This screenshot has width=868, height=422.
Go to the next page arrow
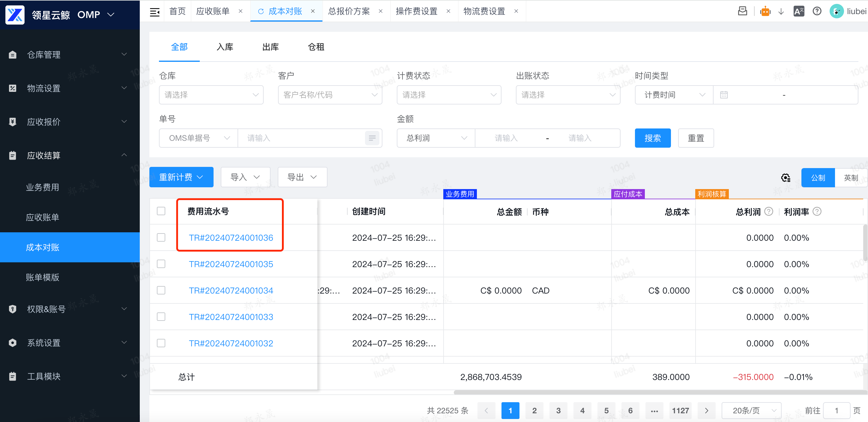[707, 411]
